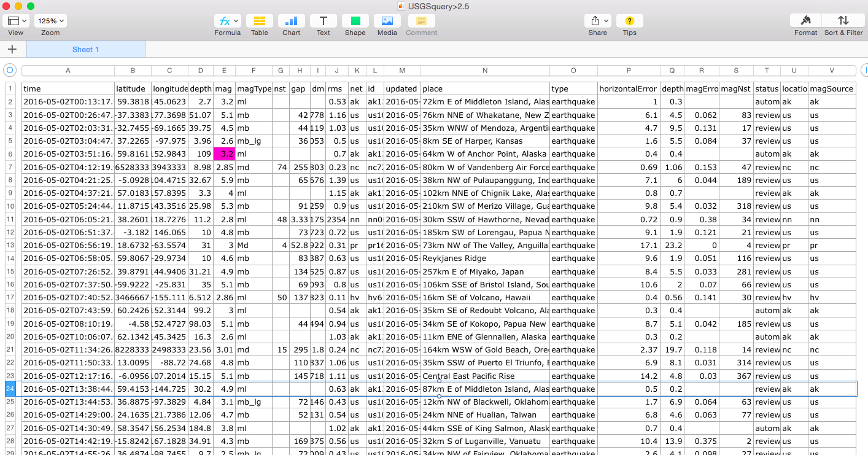
Task: Insert a Shape
Action: coord(355,21)
